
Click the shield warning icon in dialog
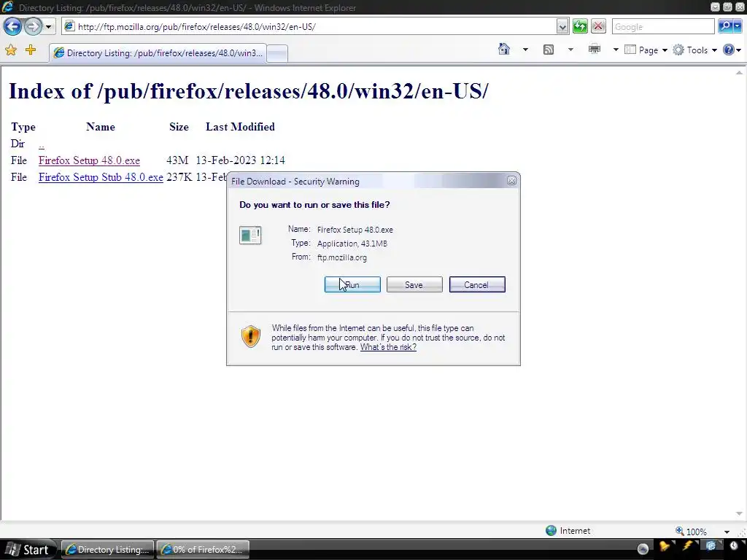pos(251,337)
